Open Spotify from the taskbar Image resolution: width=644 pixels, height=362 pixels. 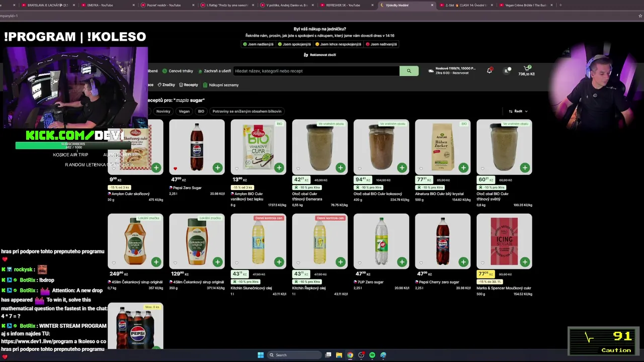372,355
